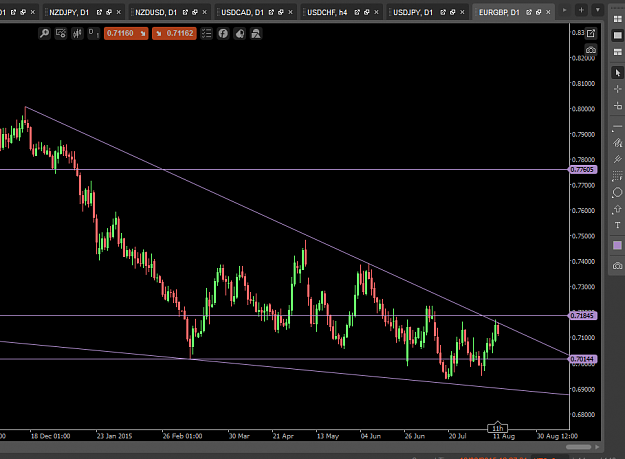This screenshot has height=459, width=625.
Task: Open the purple drawing color swatch
Action: click(617, 245)
